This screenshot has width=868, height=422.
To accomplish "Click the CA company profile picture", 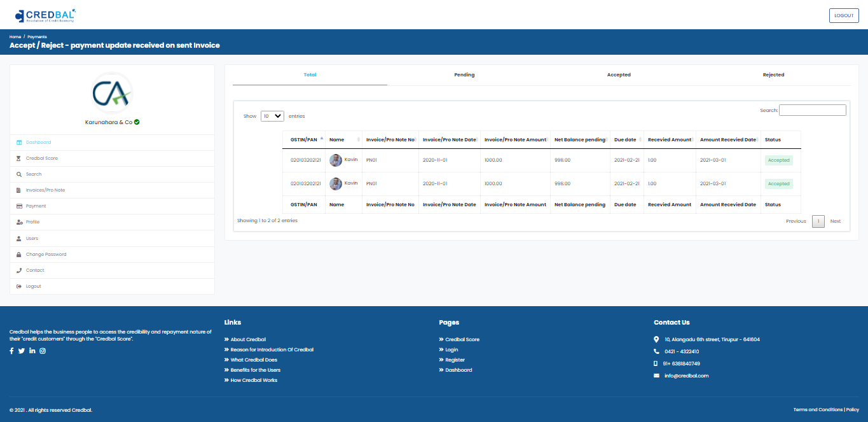I will coord(112,93).
